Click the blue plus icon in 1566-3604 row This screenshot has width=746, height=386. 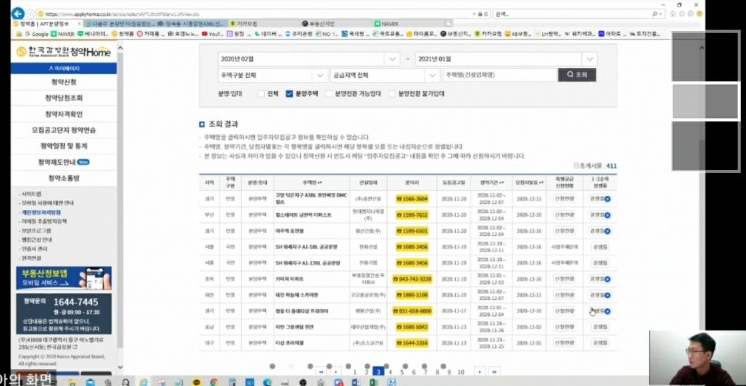coord(608,198)
